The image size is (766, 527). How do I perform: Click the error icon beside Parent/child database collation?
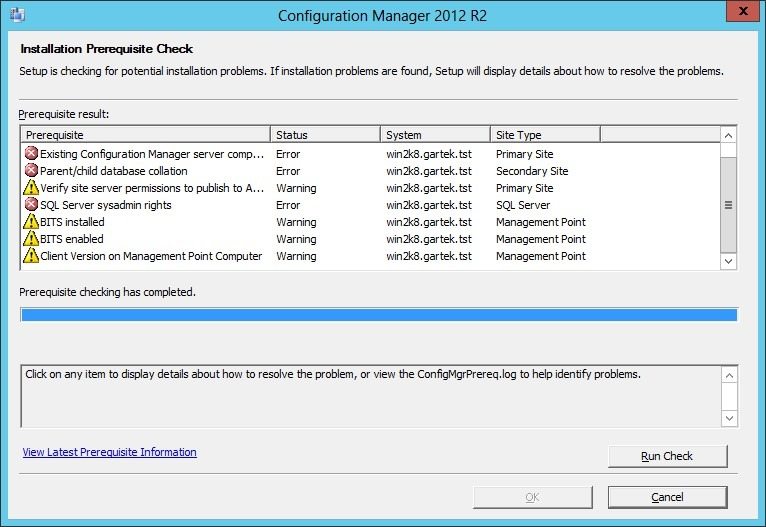pos(31,170)
